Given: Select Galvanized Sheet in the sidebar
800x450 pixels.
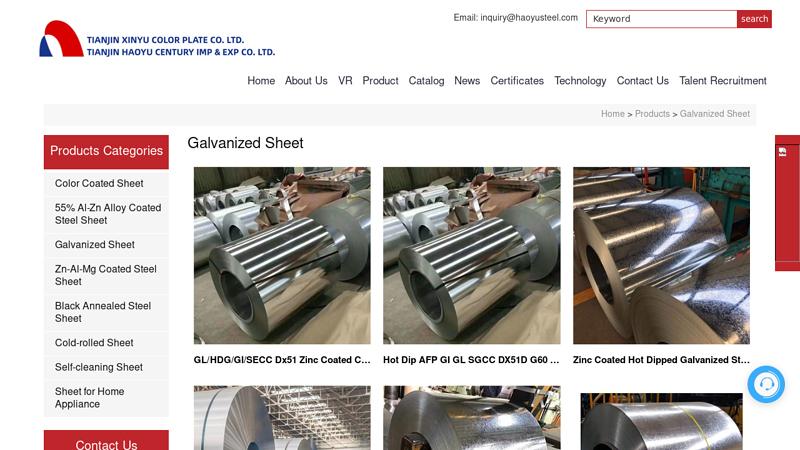Looking at the screenshot, I should pos(106,245).
